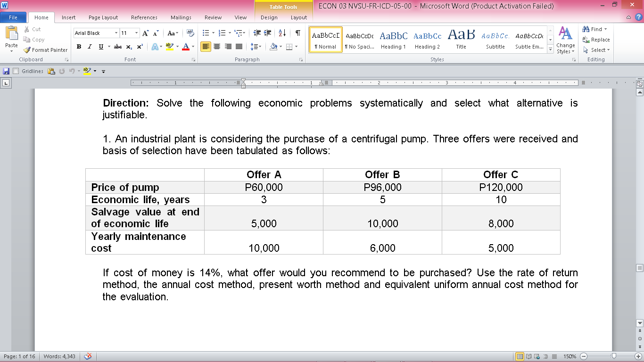Expand the Customize Quick Access Toolbar menu

pos(104,71)
